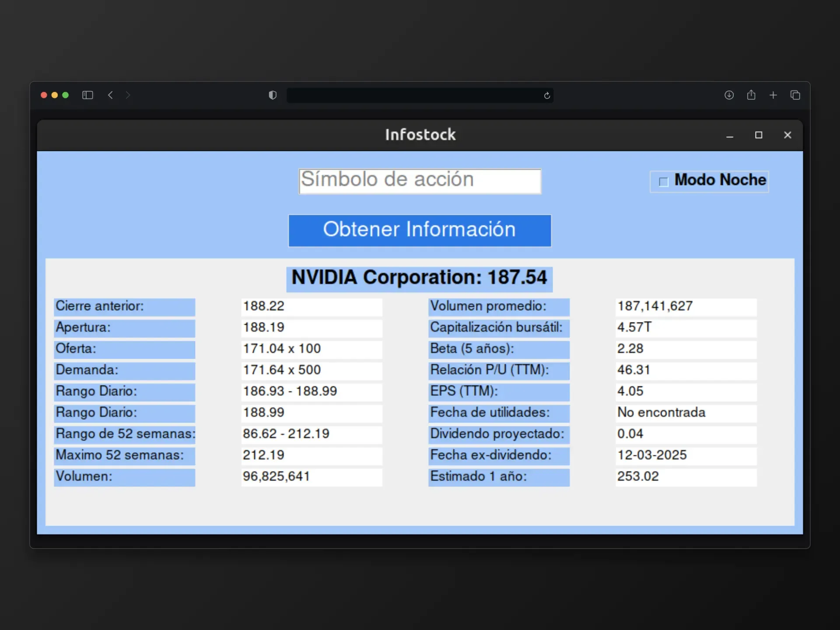Select the 171.64 x 500 value
This screenshot has height=630, width=840.
point(311,371)
